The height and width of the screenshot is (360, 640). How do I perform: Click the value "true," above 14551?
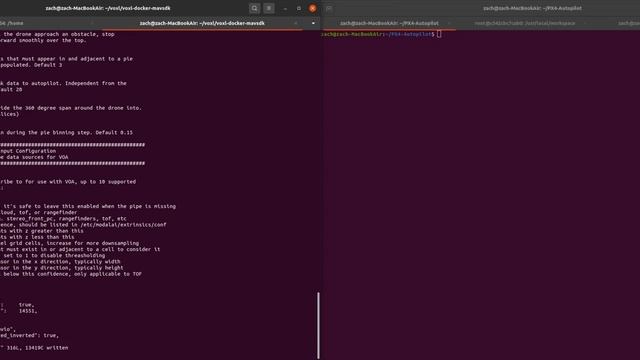27,305
